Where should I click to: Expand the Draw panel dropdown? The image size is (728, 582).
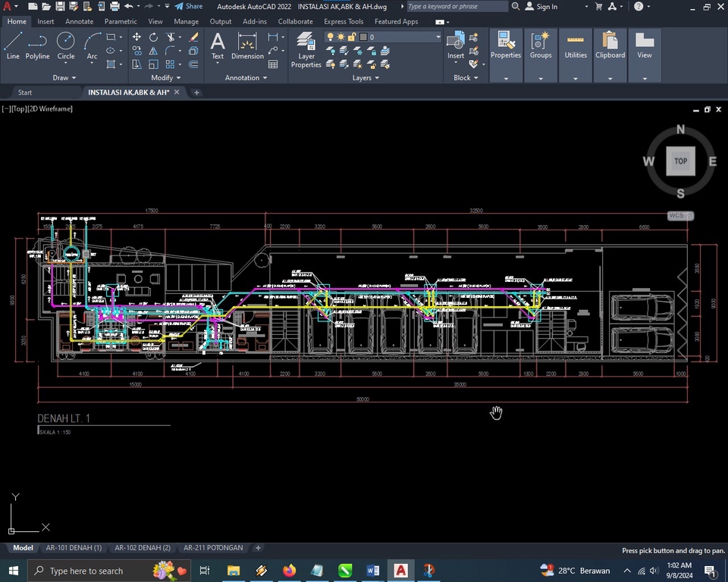[64, 77]
